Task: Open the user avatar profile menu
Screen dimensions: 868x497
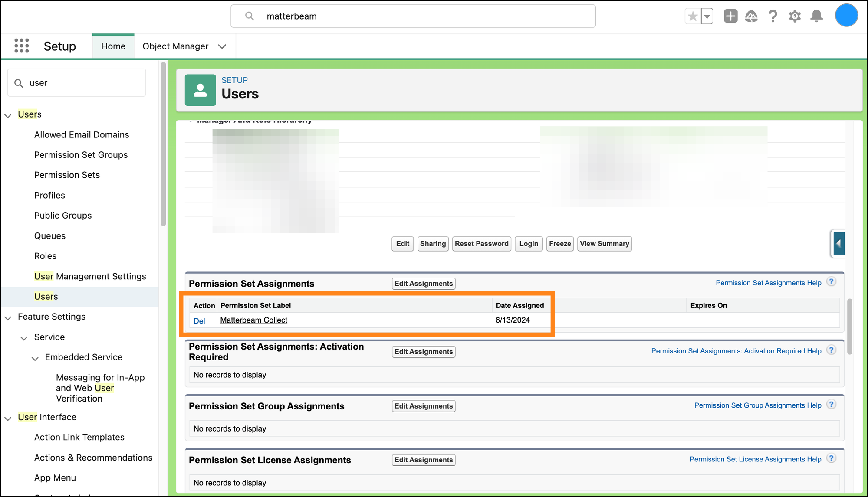Action: [x=846, y=16]
